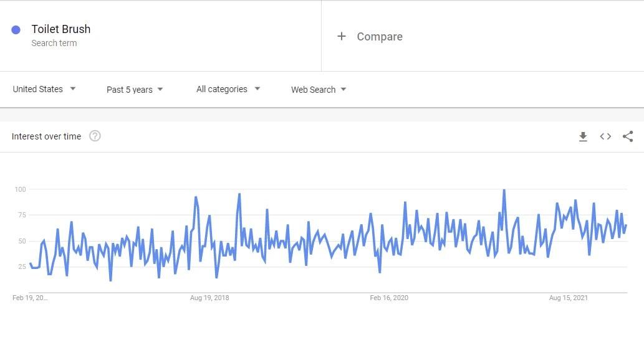
Task: Download the interest over time data
Action: 583,136
